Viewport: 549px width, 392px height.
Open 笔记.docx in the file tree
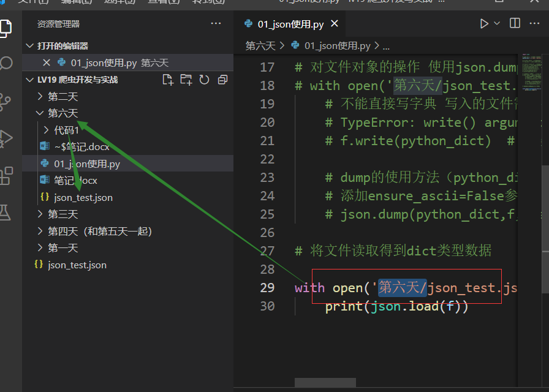pos(128,180)
